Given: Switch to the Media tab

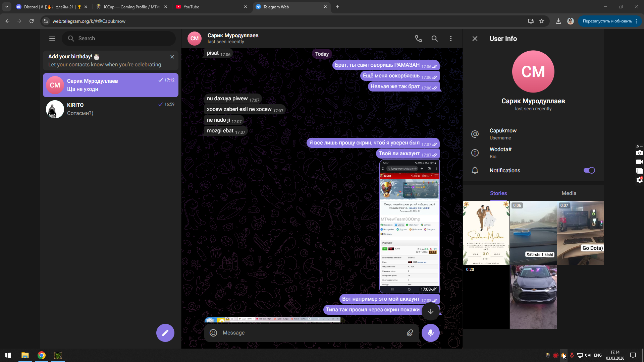Looking at the screenshot, I should pyautogui.click(x=569, y=193).
